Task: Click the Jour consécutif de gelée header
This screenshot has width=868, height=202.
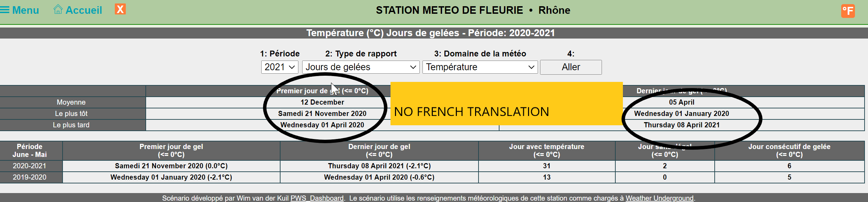Action: click(x=789, y=150)
